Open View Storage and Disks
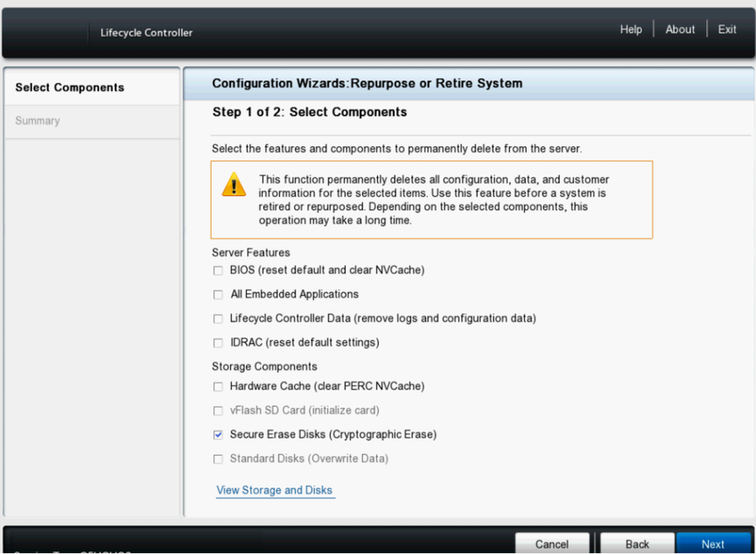This screenshot has height=554, width=756. click(x=275, y=490)
